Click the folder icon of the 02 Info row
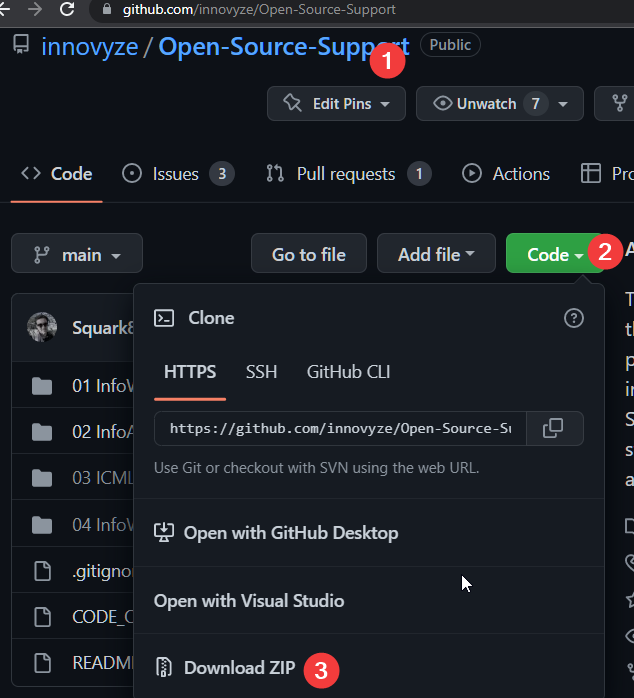The image size is (634, 698). 42,432
